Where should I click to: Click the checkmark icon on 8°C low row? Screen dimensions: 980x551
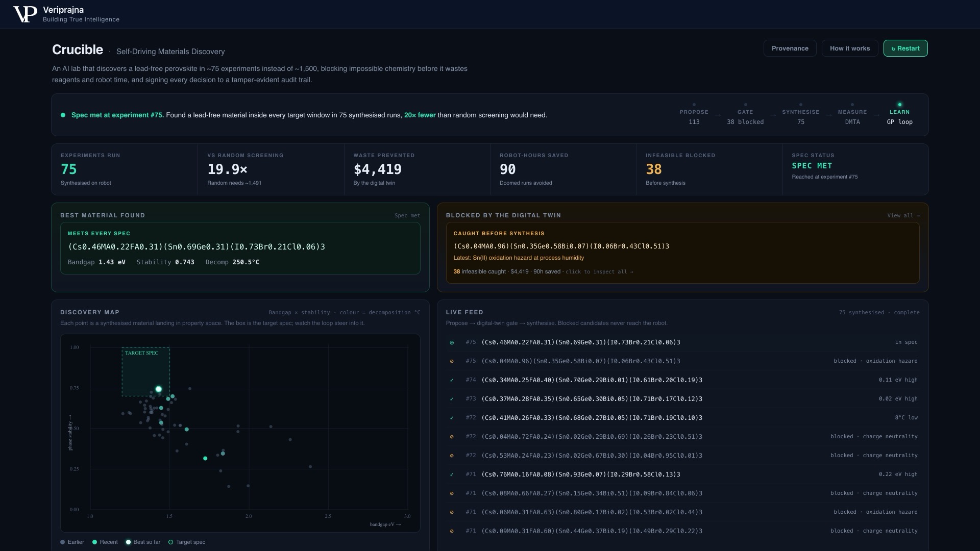[x=452, y=418]
